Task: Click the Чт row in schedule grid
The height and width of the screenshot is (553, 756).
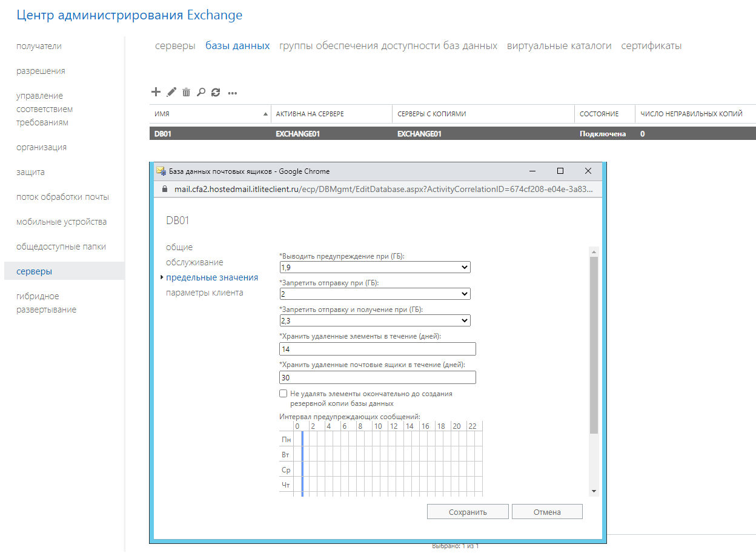Action: pos(381,485)
